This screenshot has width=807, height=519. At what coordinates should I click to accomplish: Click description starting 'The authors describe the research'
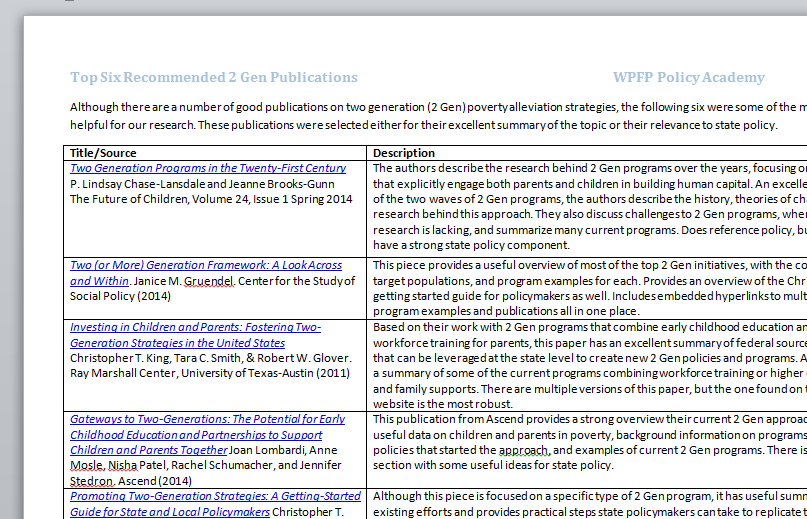coord(590,206)
